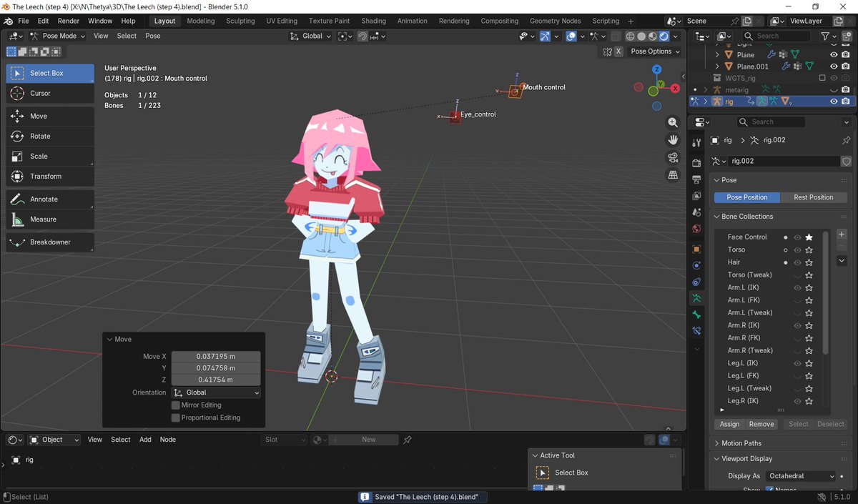Click New in node editor header
858x504 pixels.
pyautogui.click(x=369, y=440)
